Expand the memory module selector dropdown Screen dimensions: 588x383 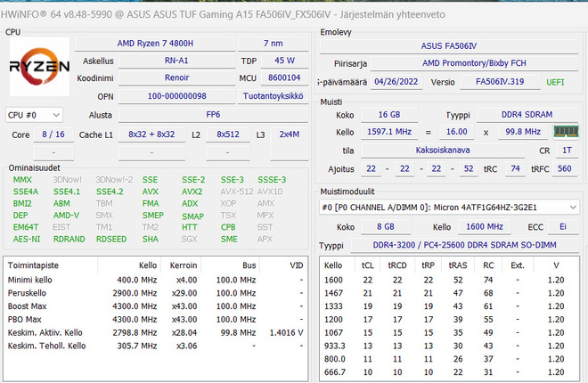pos(449,208)
